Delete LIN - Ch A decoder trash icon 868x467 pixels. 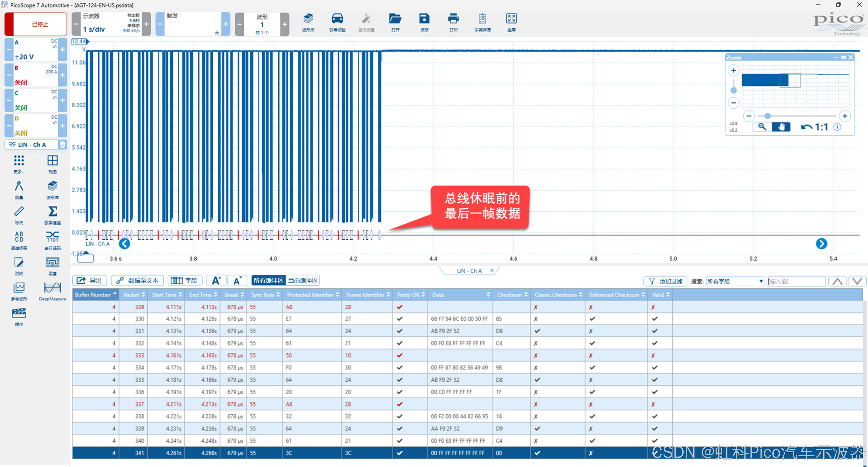click(x=62, y=145)
